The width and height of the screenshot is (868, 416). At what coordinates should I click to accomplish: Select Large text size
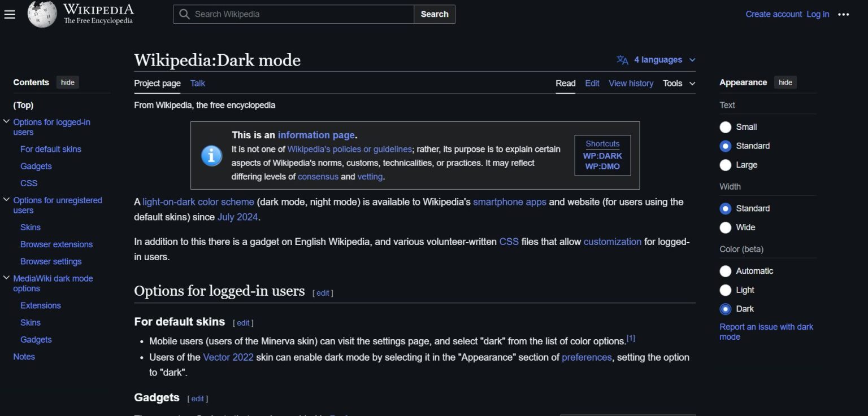(726, 165)
